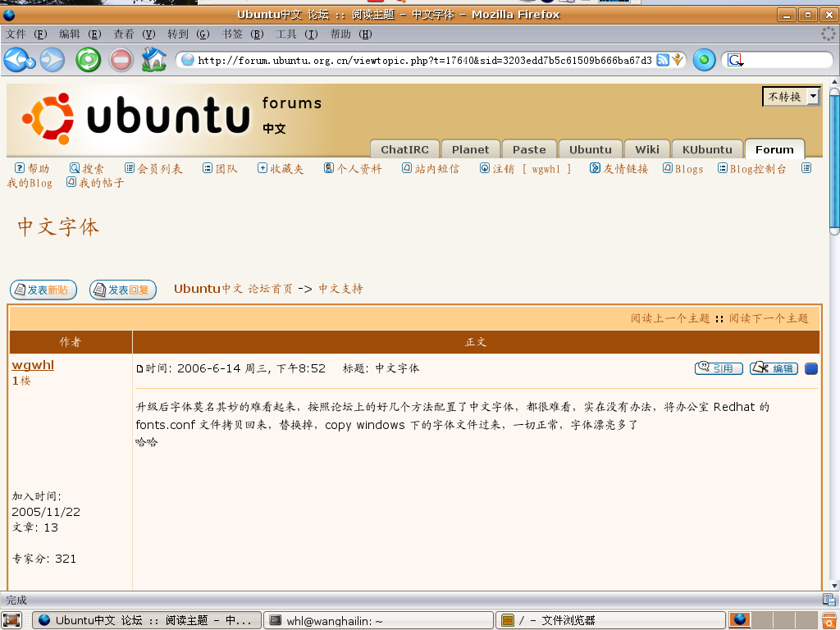The width and height of the screenshot is (840, 630).
Task: Open the Ubuntu中文 论坛首页 breadcrumb link
Action: [x=233, y=289]
